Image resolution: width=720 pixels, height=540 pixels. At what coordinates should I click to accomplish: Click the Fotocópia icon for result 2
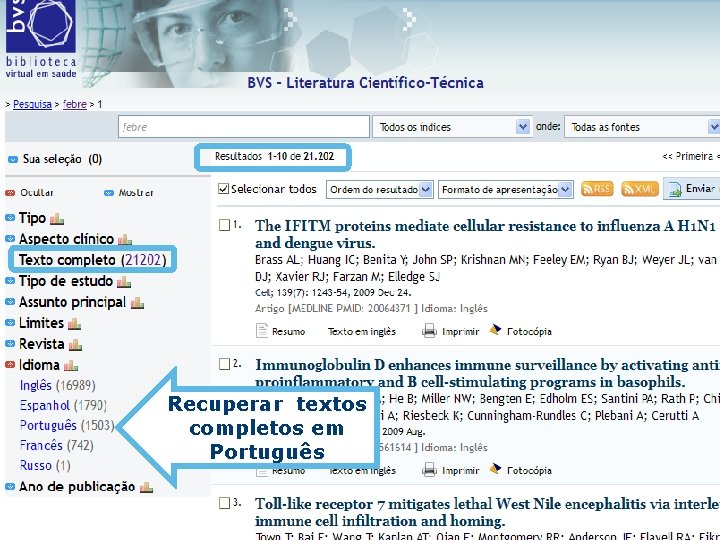(x=495, y=469)
